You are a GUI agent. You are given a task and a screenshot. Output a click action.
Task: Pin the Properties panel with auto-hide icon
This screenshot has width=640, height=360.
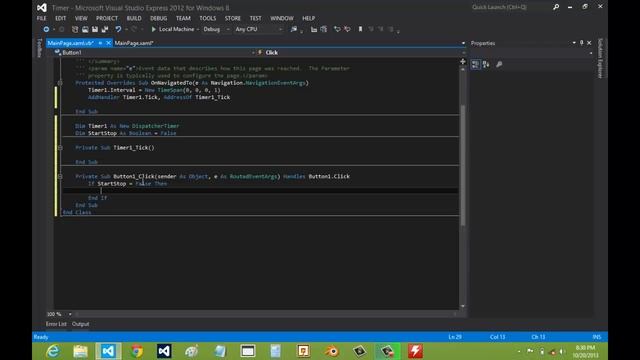pos(582,43)
